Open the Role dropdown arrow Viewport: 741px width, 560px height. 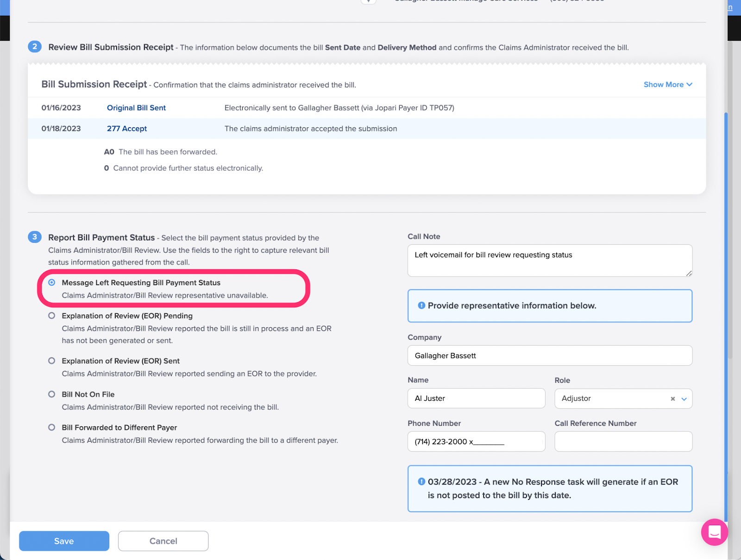[684, 398]
